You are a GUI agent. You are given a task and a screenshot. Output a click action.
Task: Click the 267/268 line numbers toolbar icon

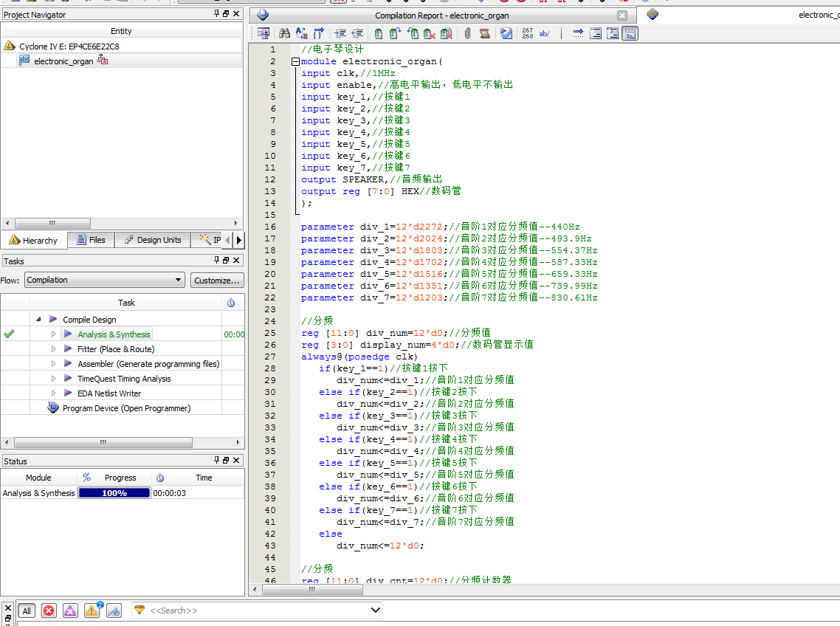point(527,33)
